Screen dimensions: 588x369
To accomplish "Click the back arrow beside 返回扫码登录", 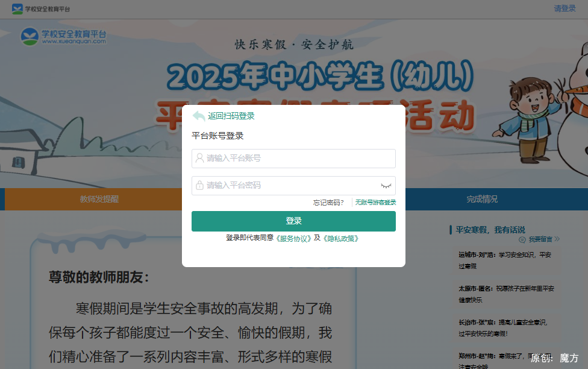I will click(x=199, y=116).
